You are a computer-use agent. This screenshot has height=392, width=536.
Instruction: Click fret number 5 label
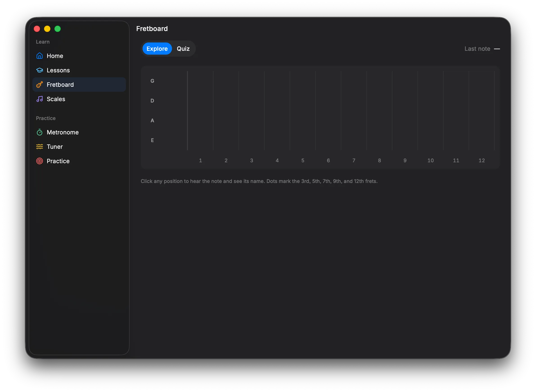303,161
